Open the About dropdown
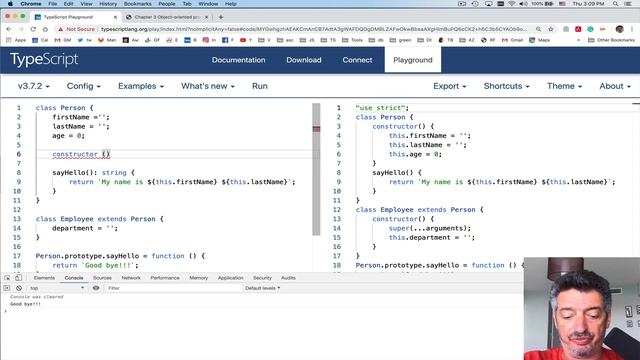Screen dimensions: 640x360 615,86
